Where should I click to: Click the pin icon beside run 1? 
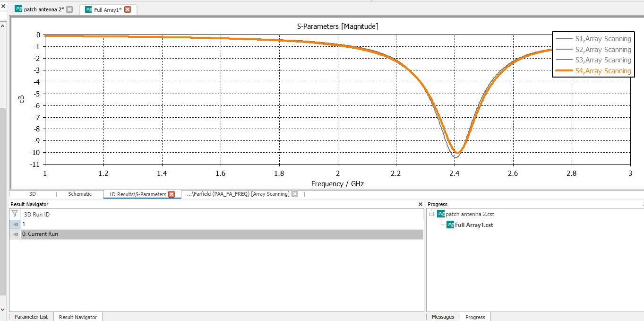pyautogui.click(x=15, y=224)
